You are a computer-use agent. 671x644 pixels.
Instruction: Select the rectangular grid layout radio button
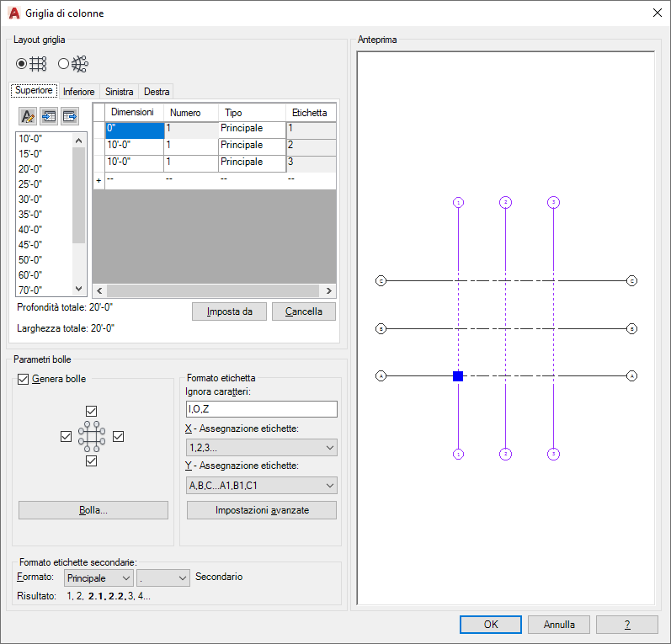[x=21, y=64]
